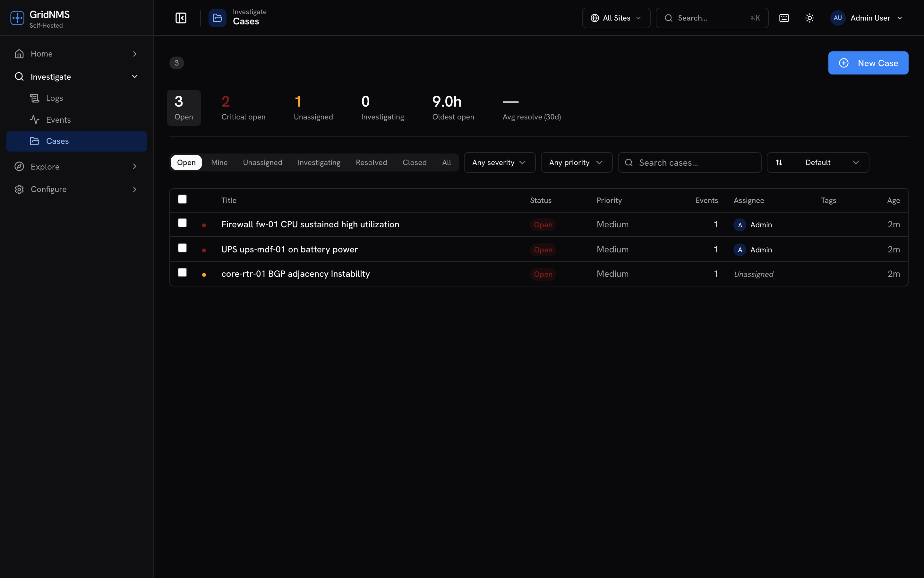Expand the Explore section chevron
924x578 pixels.
pos(134,166)
